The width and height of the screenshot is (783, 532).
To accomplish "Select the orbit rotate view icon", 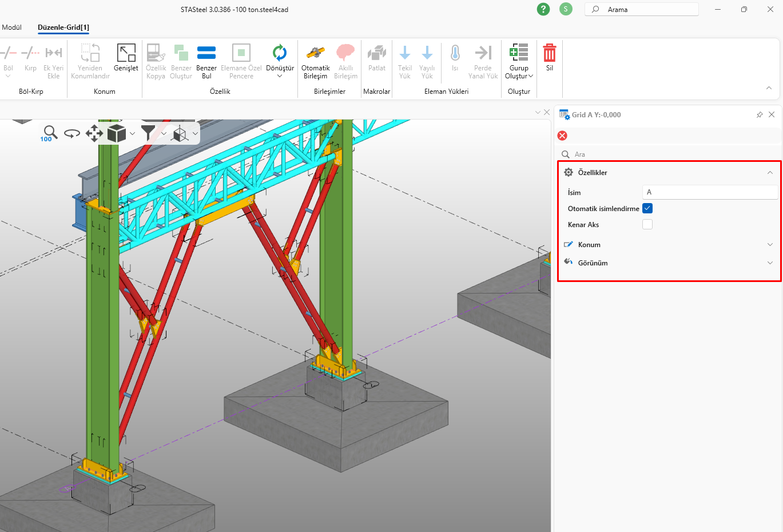I will click(72, 133).
